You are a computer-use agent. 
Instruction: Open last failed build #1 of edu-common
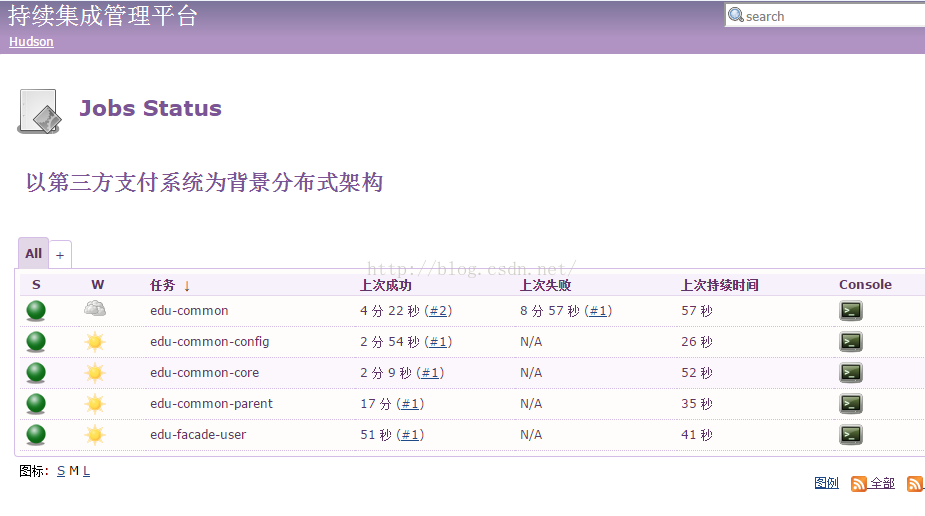tap(598, 311)
